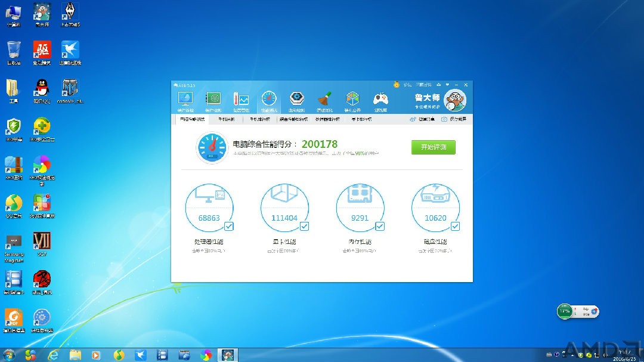Viewport: 644px width, 362px height.
Task: Switch to the graphics card ranking tab
Action: click(x=361, y=119)
